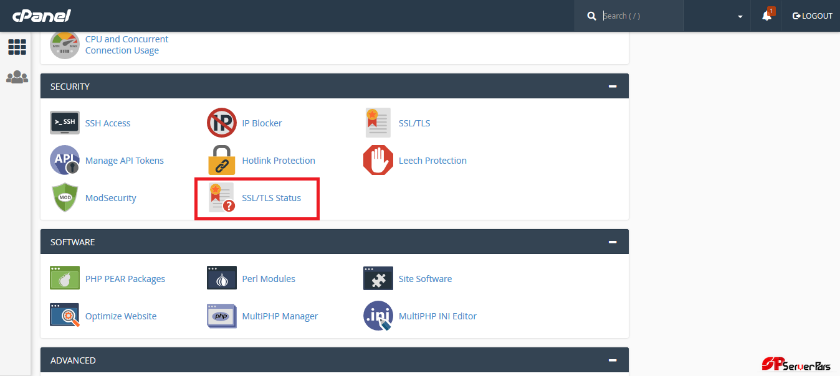Screen dimensions: 840x376
Task: Click the Leech Protection stop-hand icon
Action: (x=378, y=160)
